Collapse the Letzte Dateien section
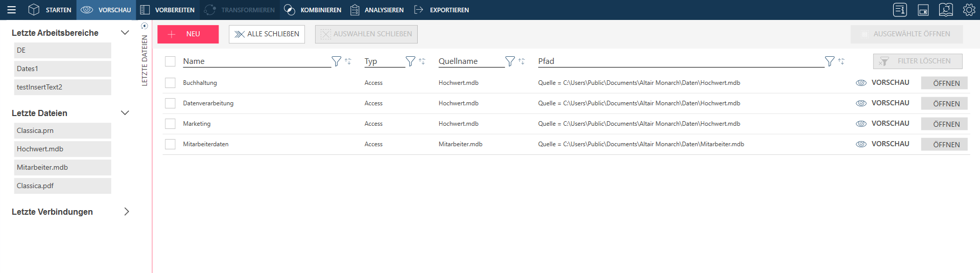 (125, 113)
